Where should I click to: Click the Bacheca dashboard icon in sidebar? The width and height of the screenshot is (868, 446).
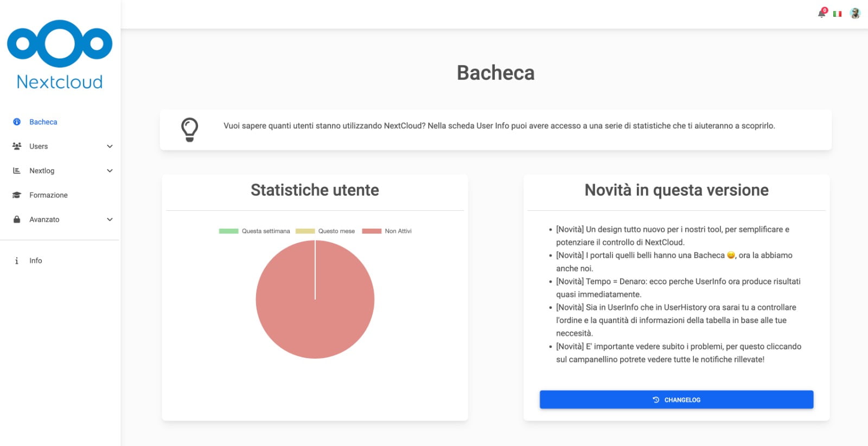click(17, 122)
